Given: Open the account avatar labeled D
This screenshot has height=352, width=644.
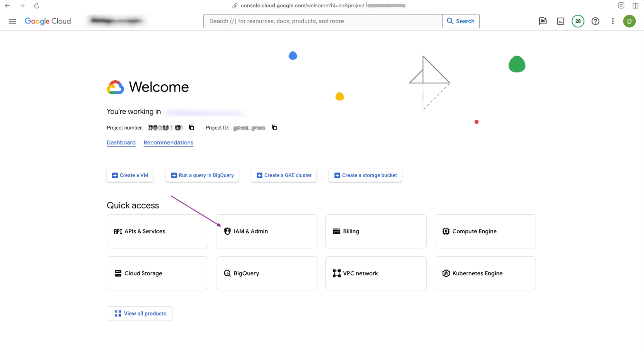Looking at the screenshot, I should coord(629,21).
